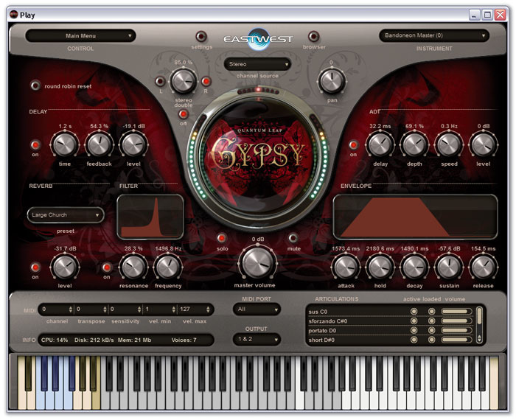Open the Large Church reverb preset dropdown
Image resolution: width=516 pixels, height=420 pixels.
pyautogui.click(x=66, y=215)
